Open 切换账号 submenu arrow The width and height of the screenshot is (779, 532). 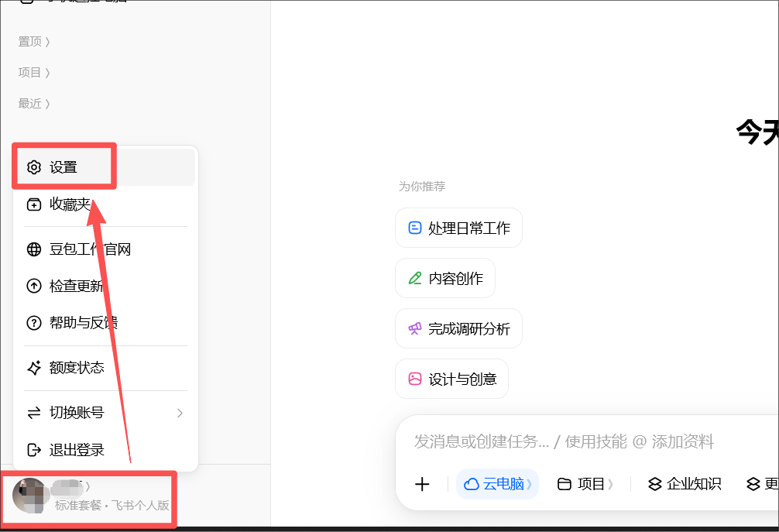point(180,413)
